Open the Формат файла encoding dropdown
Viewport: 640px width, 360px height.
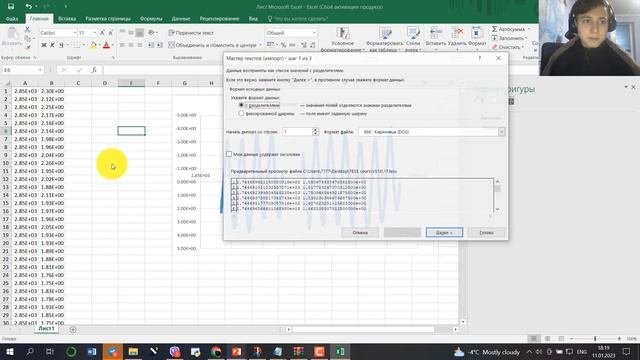pyautogui.click(x=501, y=132)
